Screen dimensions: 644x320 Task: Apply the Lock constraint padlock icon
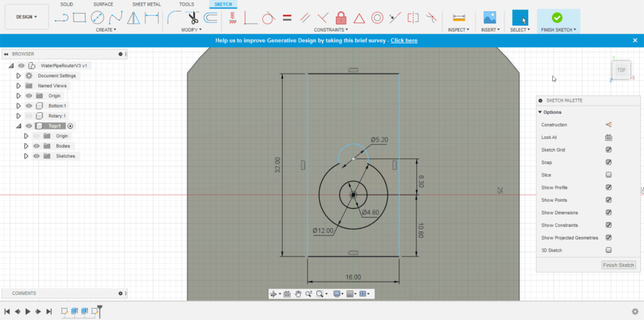click(341, 18)
